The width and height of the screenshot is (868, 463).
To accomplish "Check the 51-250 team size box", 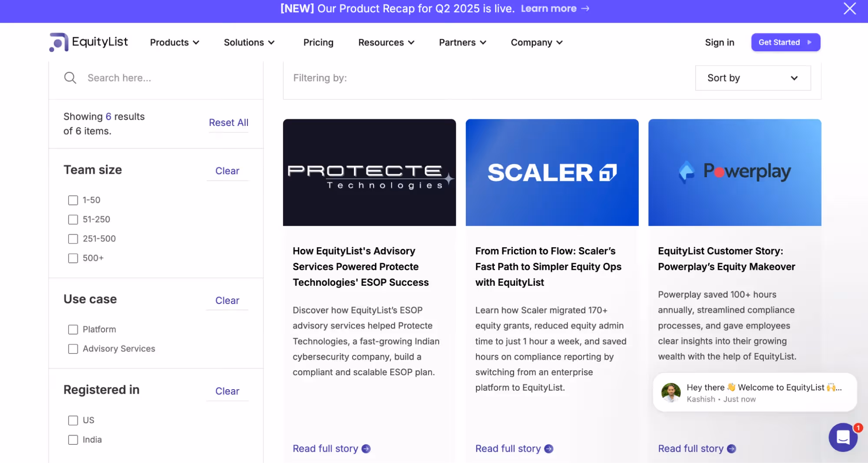I will tap(73, 219).
